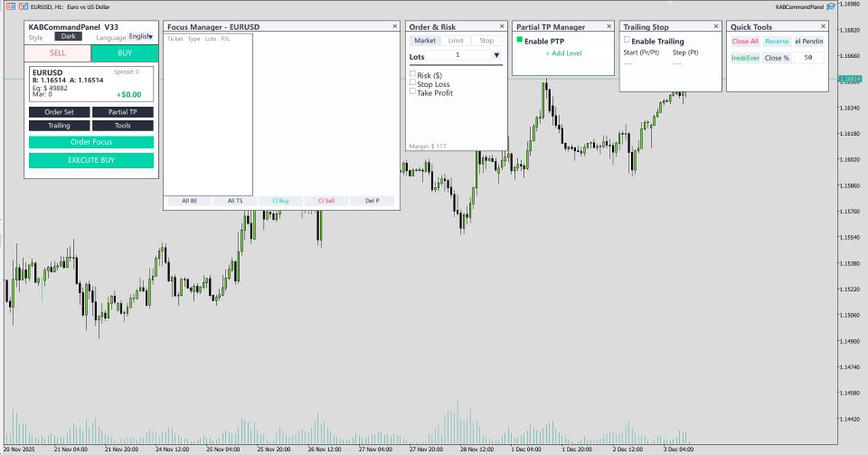Tick the Risk ($) checkbox

click(412, 73)
